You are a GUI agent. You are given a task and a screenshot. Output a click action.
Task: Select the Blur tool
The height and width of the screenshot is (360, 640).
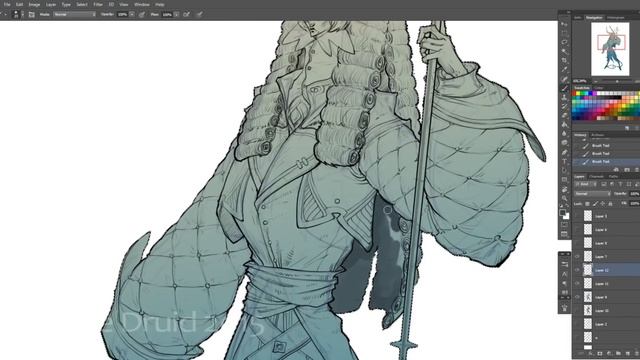tap(564, 133)
